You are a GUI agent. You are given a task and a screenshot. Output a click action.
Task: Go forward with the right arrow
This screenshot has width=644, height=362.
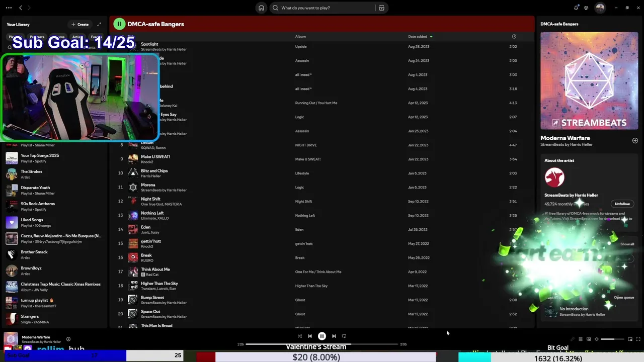coord(29,8)
